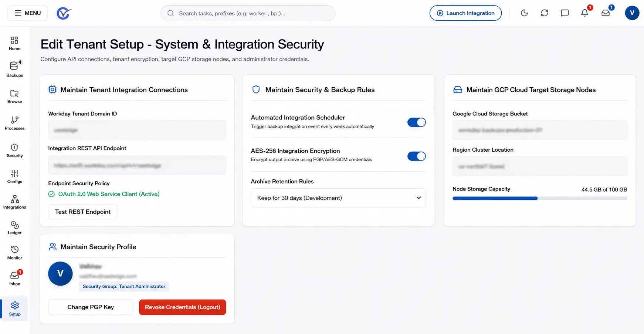Click the Automated Integration Scheduler description text
This screenshot has height=334, width=644.
[x=312, y=126]
